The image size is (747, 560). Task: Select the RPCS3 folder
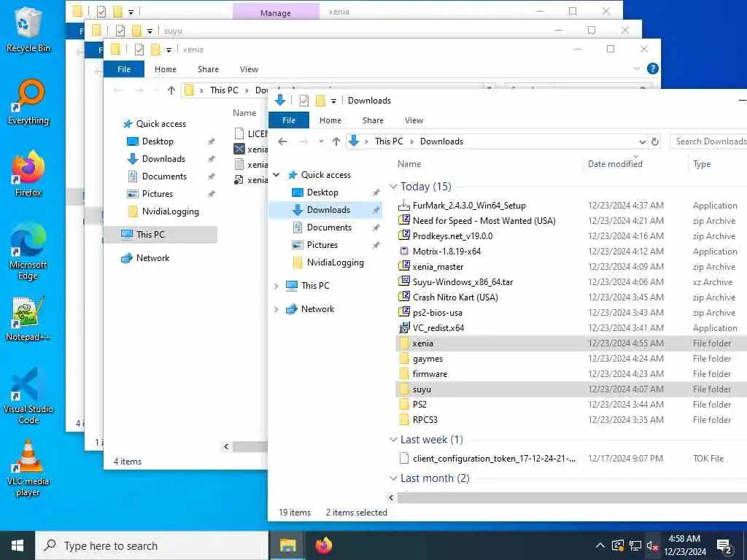425,419
